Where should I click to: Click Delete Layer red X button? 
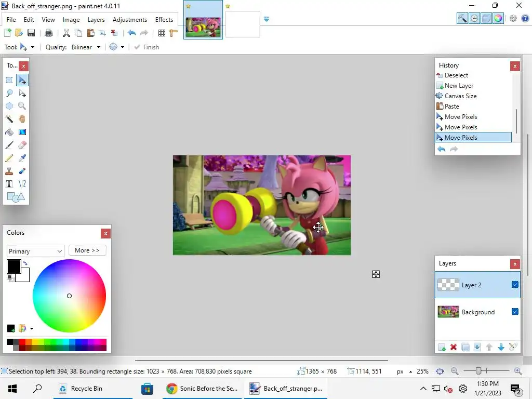(453, 347)
